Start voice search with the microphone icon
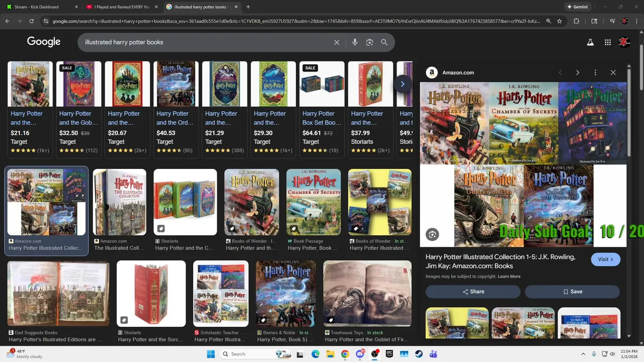This screenshot has width=644, height=362. pyautogui.click(x=355, y=42)
